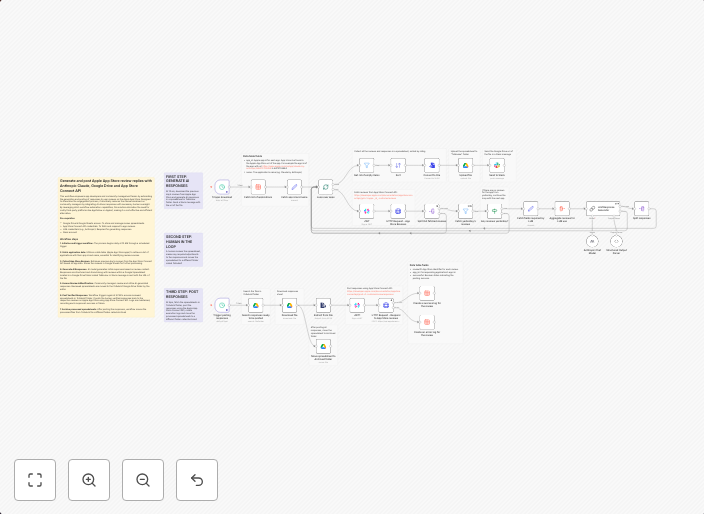Select the Structured Output Parser sub-node
Image resolution: width=704 pixels, height=514 pixels.
point(616,241)
